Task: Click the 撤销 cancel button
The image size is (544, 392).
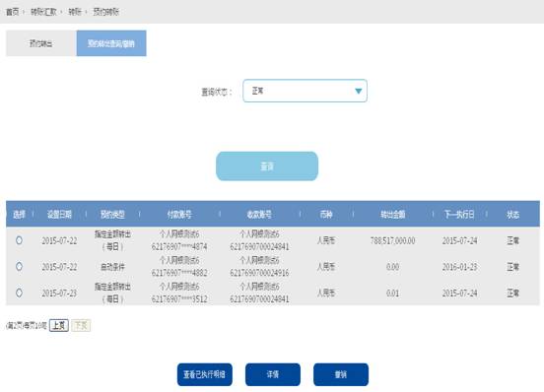Action: pyautogui.click(x=341, y=374)
